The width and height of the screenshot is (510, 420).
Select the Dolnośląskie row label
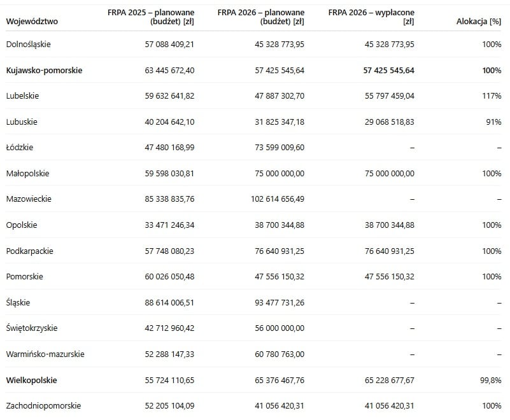(28, 45)
